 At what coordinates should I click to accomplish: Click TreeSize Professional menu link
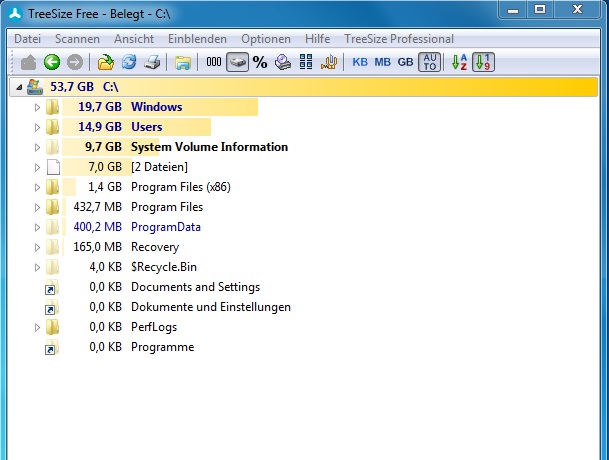398,39
